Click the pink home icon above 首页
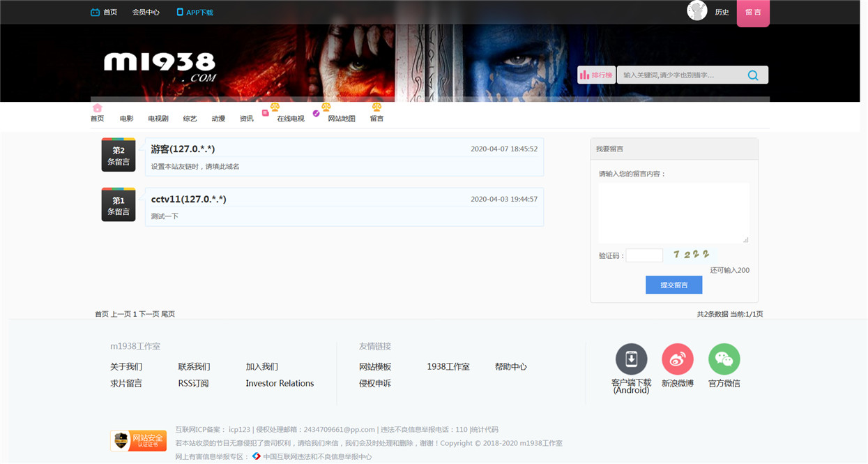 click(98, 108)
